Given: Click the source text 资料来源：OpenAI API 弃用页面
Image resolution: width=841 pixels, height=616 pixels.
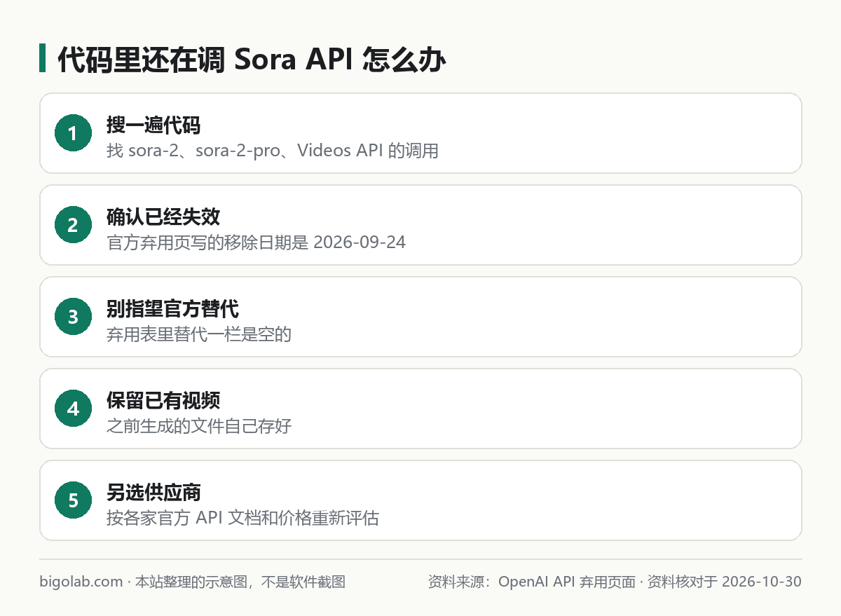Looking at the screenshot, I should [531, 582].
